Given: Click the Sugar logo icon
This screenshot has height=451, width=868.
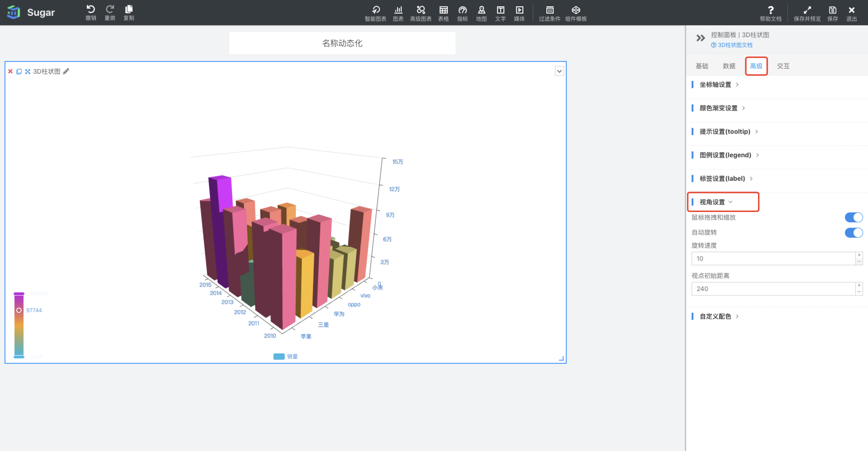Looking at the screenshot, I should [14, 12].
